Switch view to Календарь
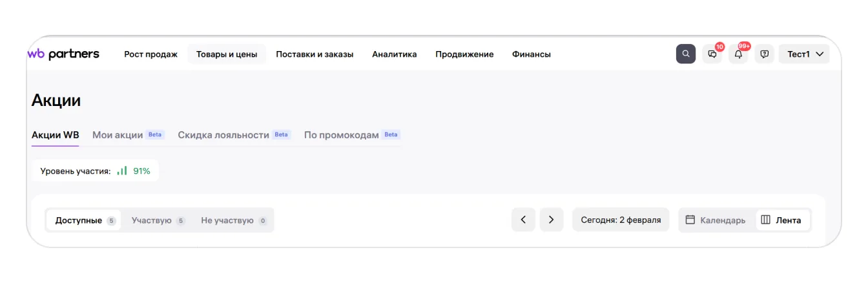Viewport: 868px width, 283px height. tap(716, 220)
